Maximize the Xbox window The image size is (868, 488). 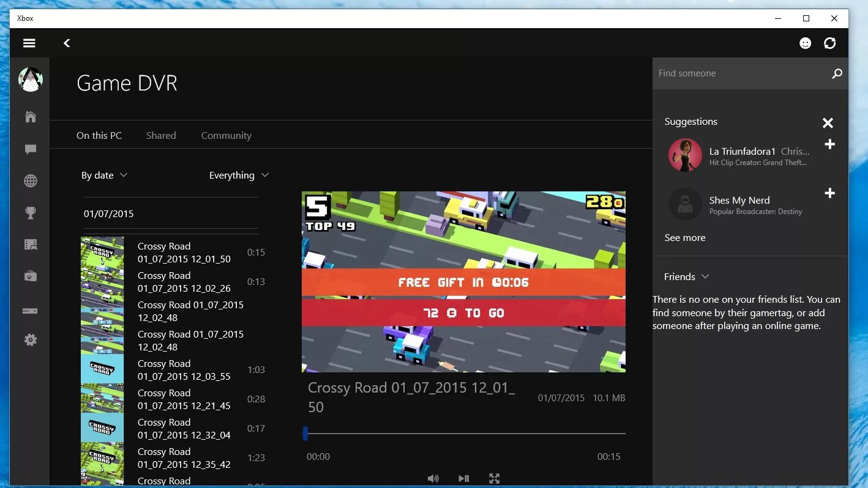click(806, 18)
